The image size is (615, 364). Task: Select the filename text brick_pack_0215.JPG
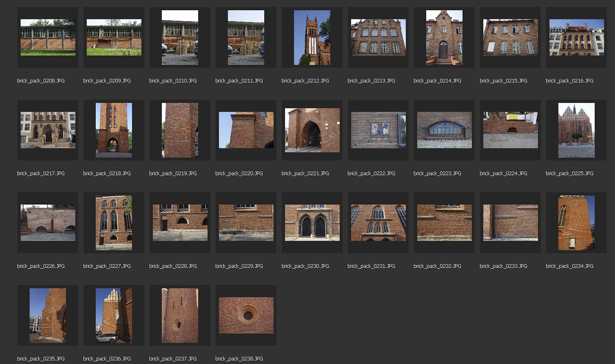click(x=504, y=81)
